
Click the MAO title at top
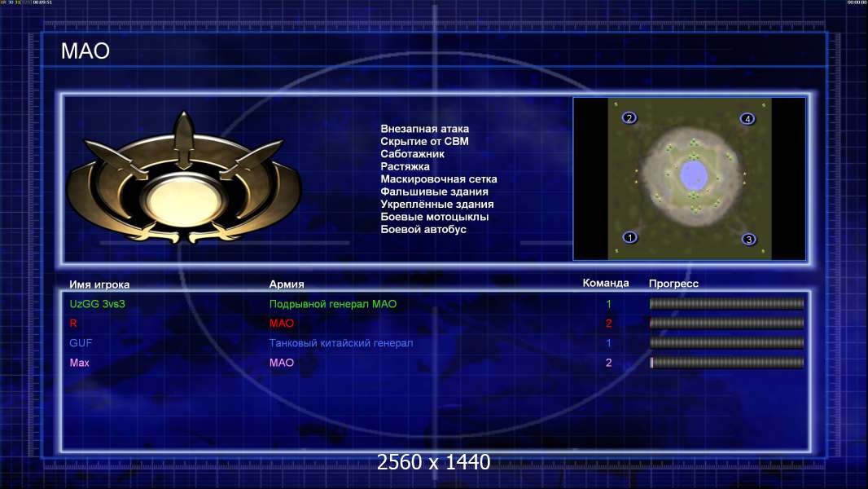(85, 51)
